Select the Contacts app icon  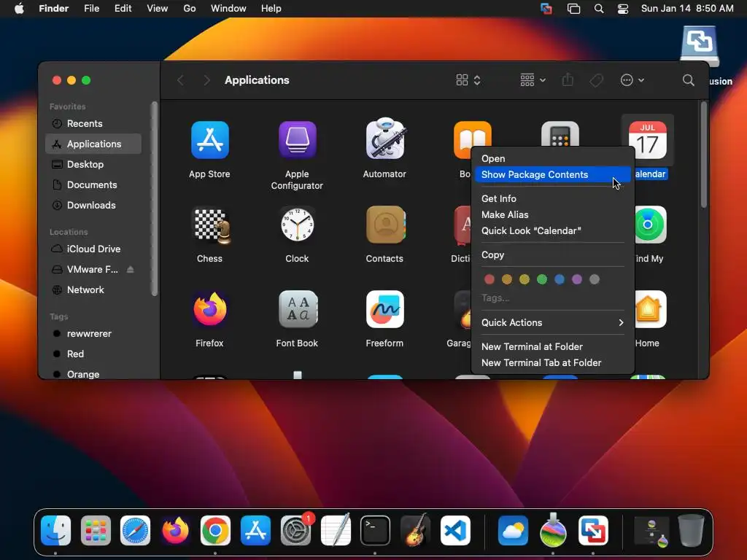click(385, 225)
